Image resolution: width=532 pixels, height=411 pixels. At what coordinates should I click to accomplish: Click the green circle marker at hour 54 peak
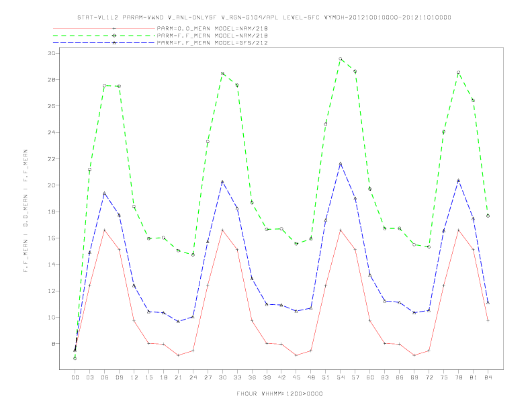341,59
